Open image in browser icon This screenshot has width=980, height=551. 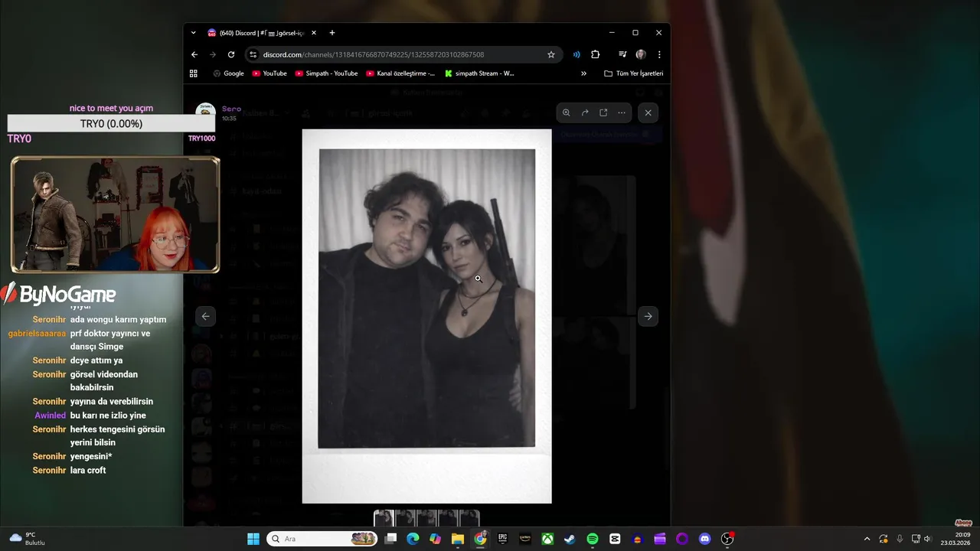click(x=603, y=112)
